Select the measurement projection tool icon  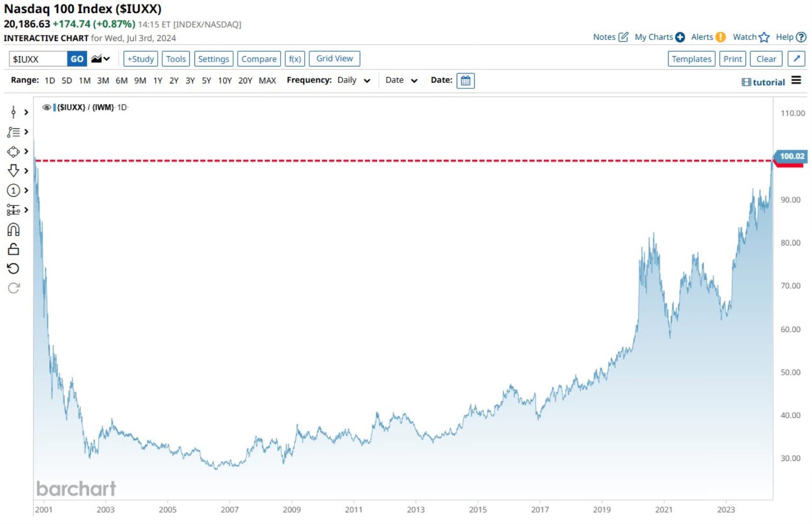click(13, 210)
